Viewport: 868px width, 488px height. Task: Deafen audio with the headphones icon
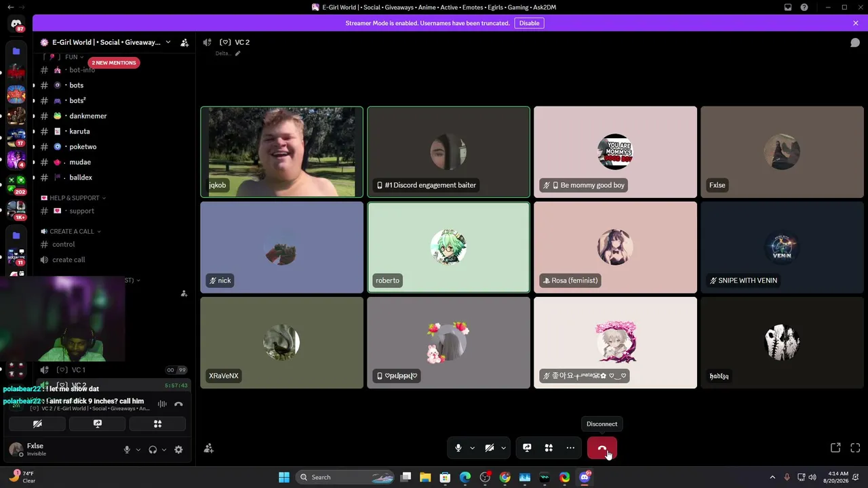(153, 449)
